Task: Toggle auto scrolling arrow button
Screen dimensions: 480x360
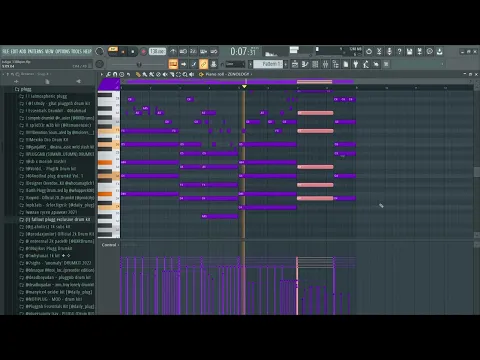Action: [183, 64]
